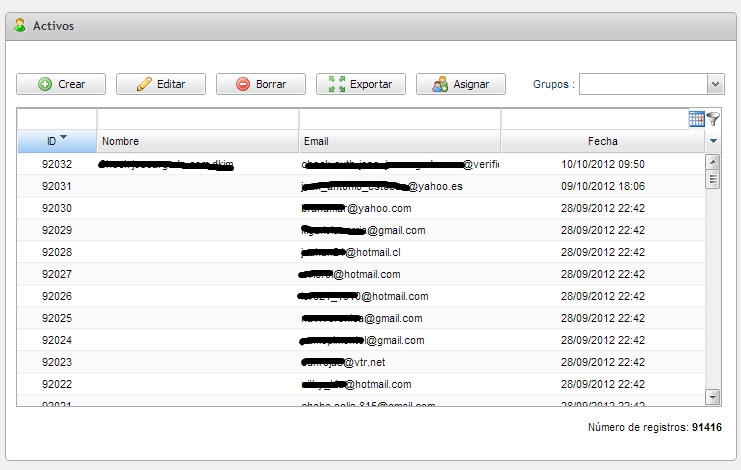741x470 pixels.
Task: Click the date 10/10/2012 09:50
Action: pyautogui.click(x=603, y=164)
